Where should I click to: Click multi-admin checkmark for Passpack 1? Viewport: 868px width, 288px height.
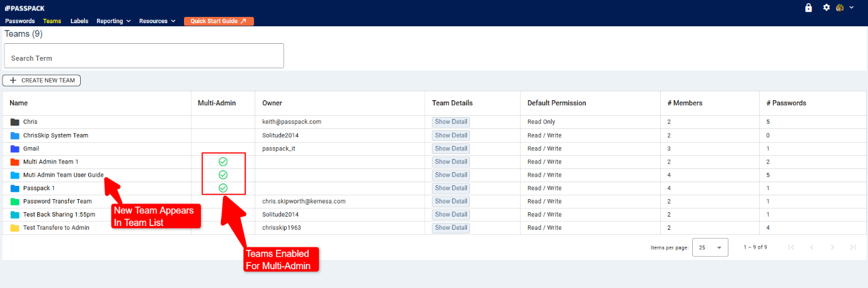pyautogui.click(x=223, y=188)
